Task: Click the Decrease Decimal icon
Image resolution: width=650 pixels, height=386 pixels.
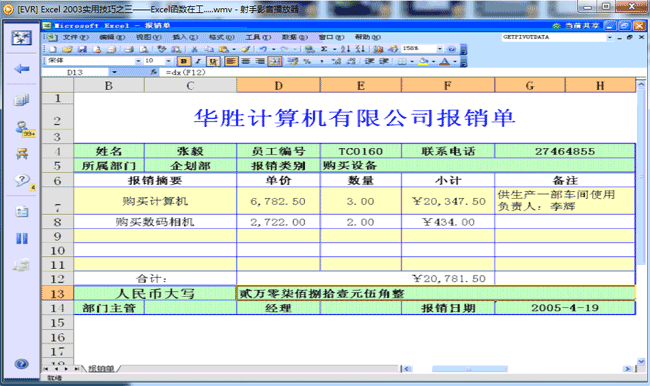Action: pos(351,61)
